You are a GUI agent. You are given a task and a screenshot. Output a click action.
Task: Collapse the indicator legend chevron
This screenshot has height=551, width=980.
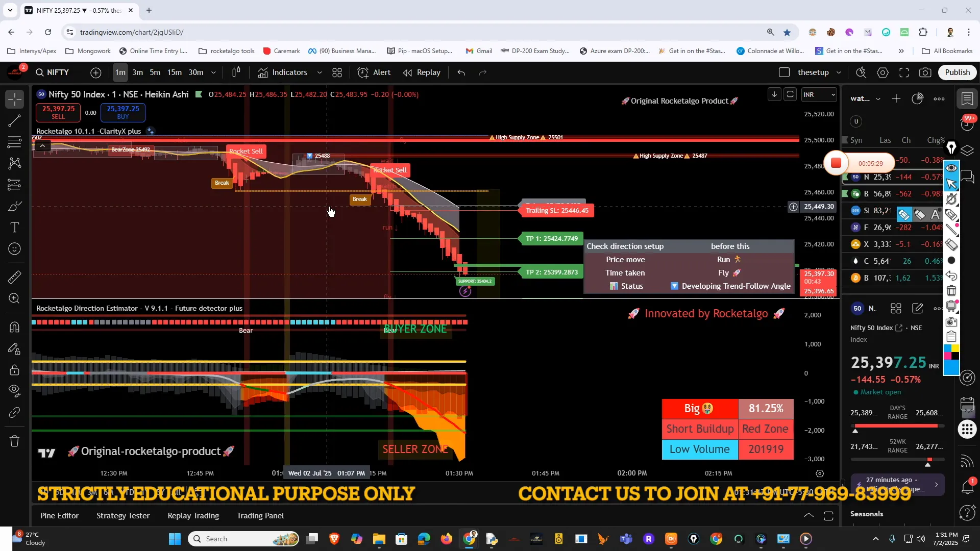[43, 146]
